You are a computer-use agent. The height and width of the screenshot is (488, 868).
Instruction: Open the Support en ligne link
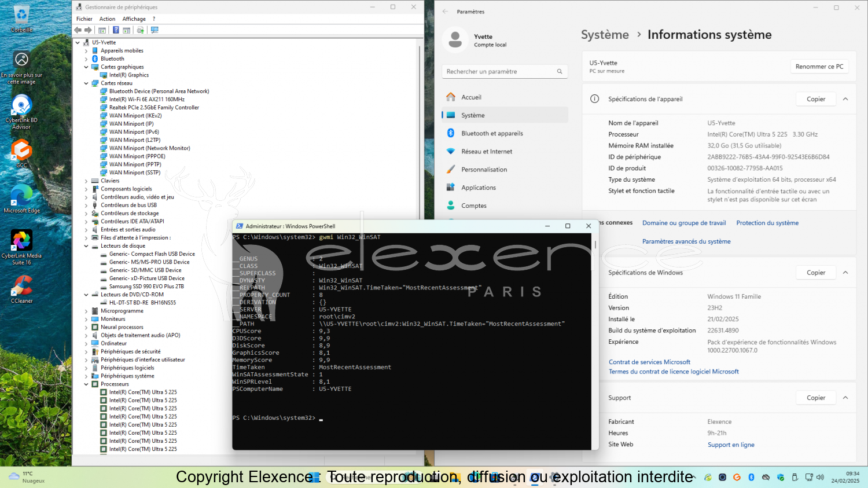pyautogui.click(x=731, y=445)
